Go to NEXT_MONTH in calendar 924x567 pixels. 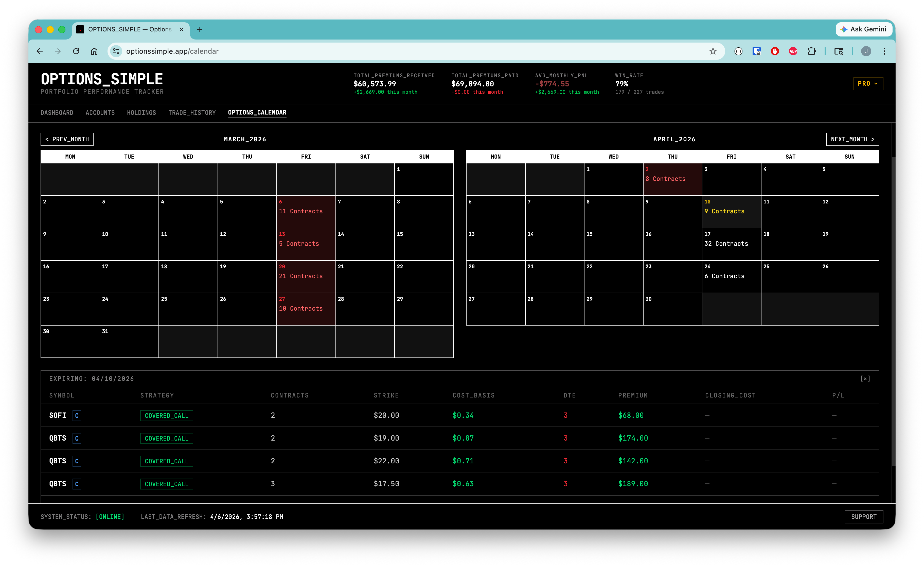pos(852,139)
